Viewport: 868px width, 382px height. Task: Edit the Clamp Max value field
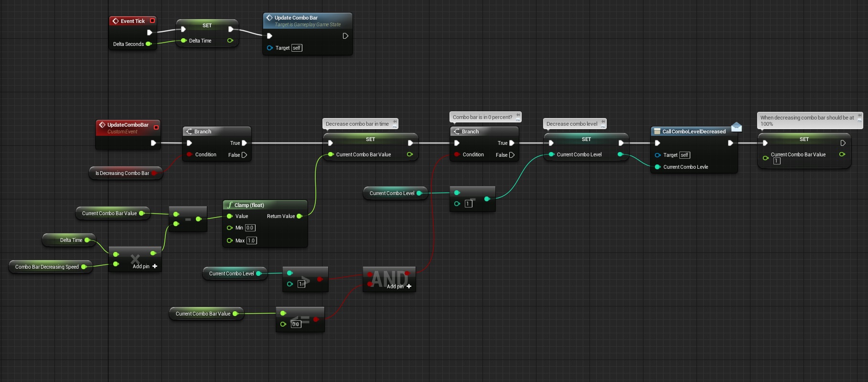[251, 240]
